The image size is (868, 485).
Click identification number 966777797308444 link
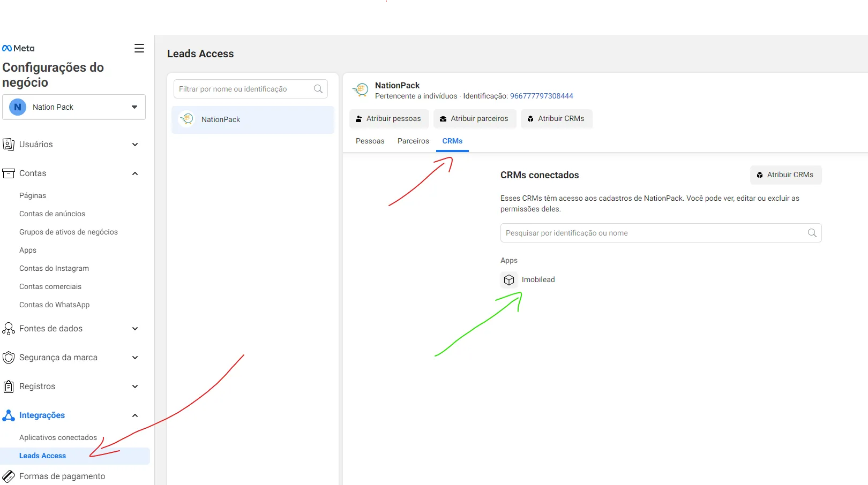(542, 96)
